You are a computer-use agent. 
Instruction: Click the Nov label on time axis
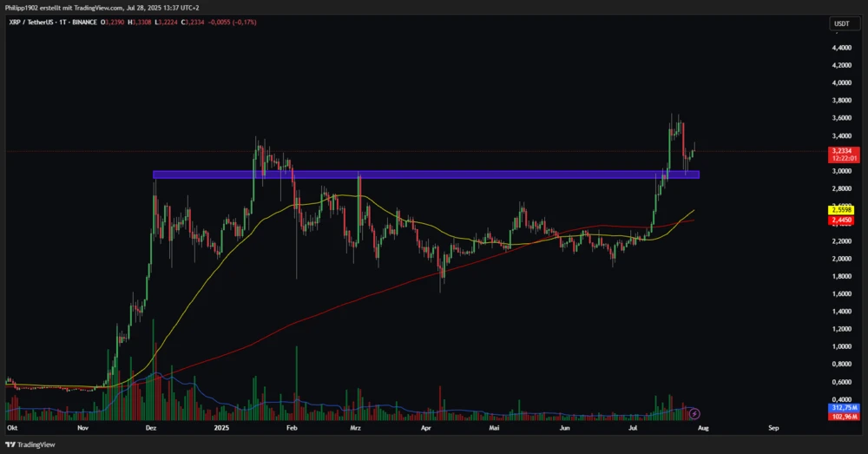82,428
